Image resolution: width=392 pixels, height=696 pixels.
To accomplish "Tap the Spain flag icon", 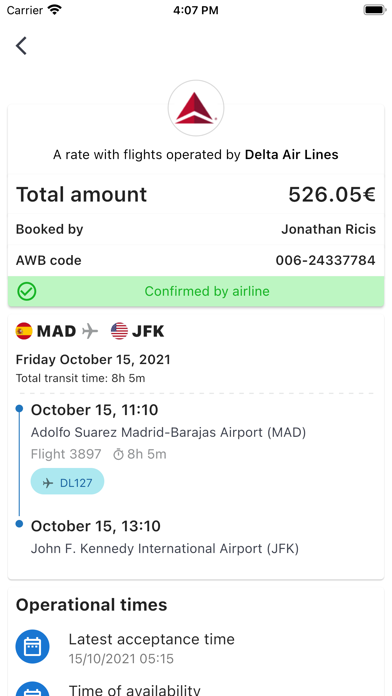I will pyautogui.click(x=24, y=331).
